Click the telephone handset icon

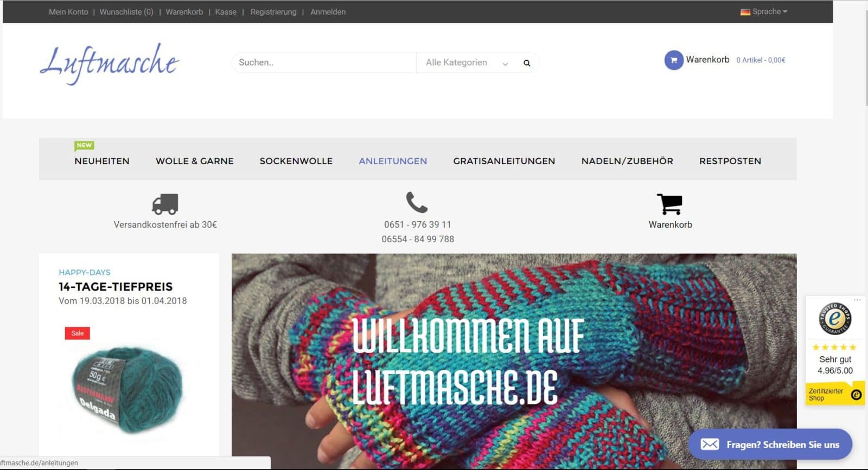click(x=417, y=202)
